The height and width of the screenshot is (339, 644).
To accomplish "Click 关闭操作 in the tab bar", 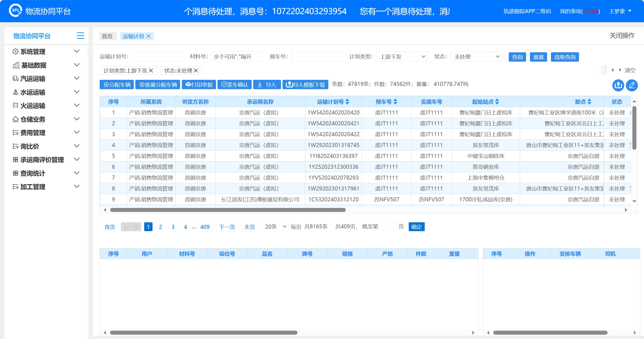I will [x=622, y=36].
